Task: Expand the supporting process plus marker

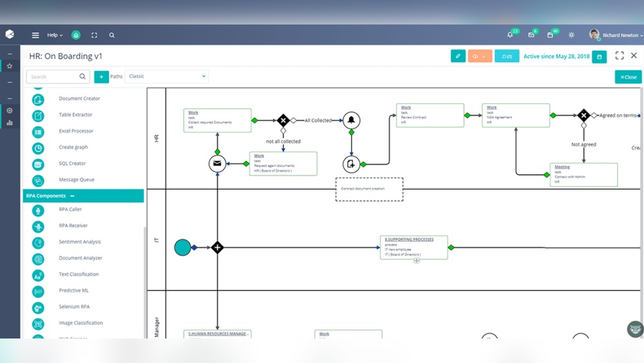Action: pos(417,260)
